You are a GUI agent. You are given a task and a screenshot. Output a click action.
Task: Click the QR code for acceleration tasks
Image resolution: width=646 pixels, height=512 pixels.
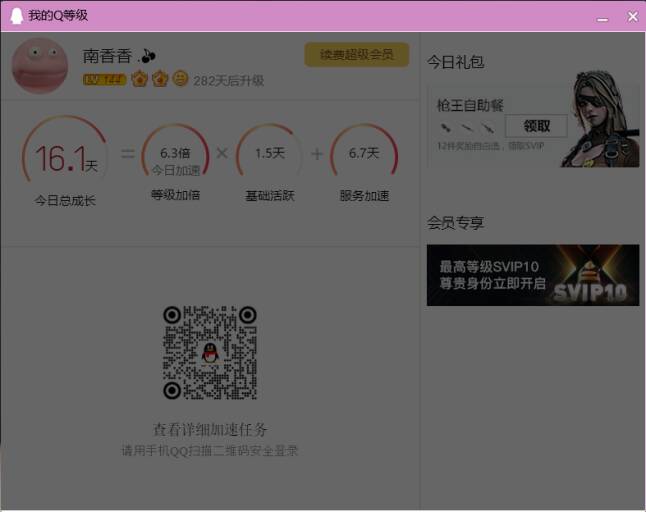click(x=210, y=353)
